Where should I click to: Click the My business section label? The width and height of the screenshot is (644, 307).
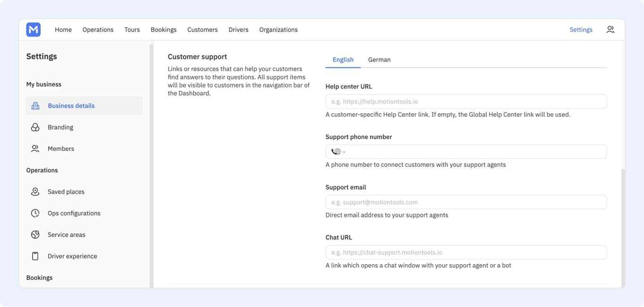point(44,84)
